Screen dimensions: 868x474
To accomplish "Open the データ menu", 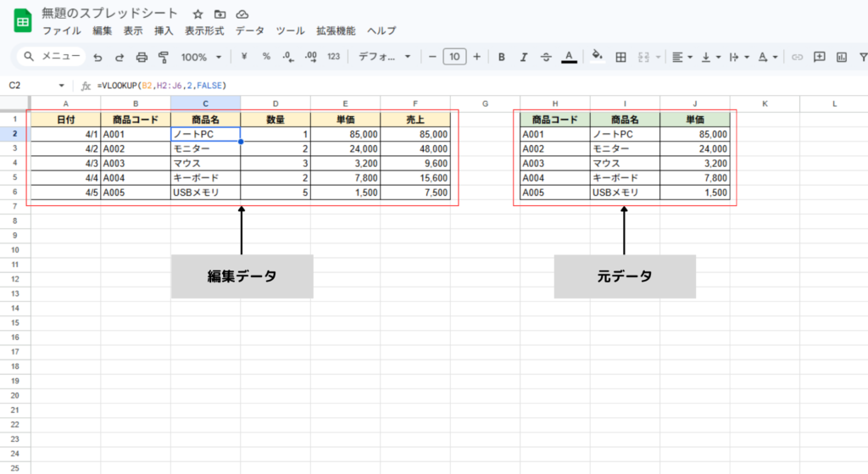I will (249, 31).
